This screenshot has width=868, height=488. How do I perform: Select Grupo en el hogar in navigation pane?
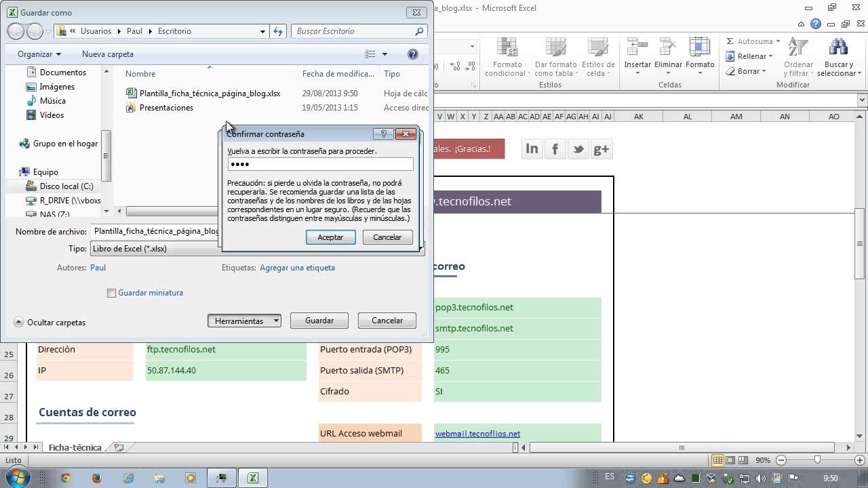coord(65,144)
